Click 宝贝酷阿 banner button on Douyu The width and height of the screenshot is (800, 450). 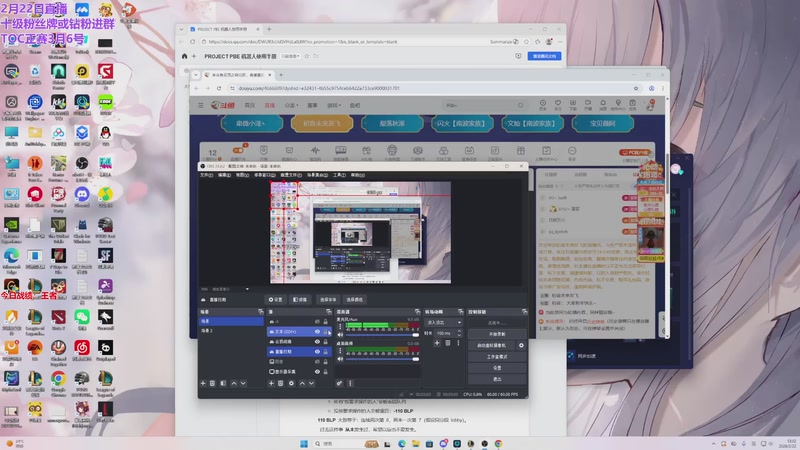[x=603, y=123]
